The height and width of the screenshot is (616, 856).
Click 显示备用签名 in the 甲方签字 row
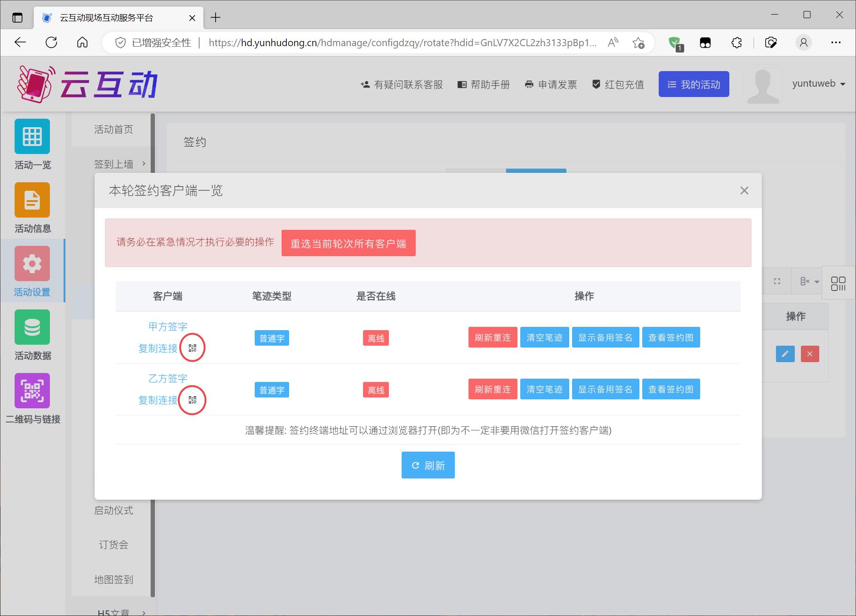(606, 337)
